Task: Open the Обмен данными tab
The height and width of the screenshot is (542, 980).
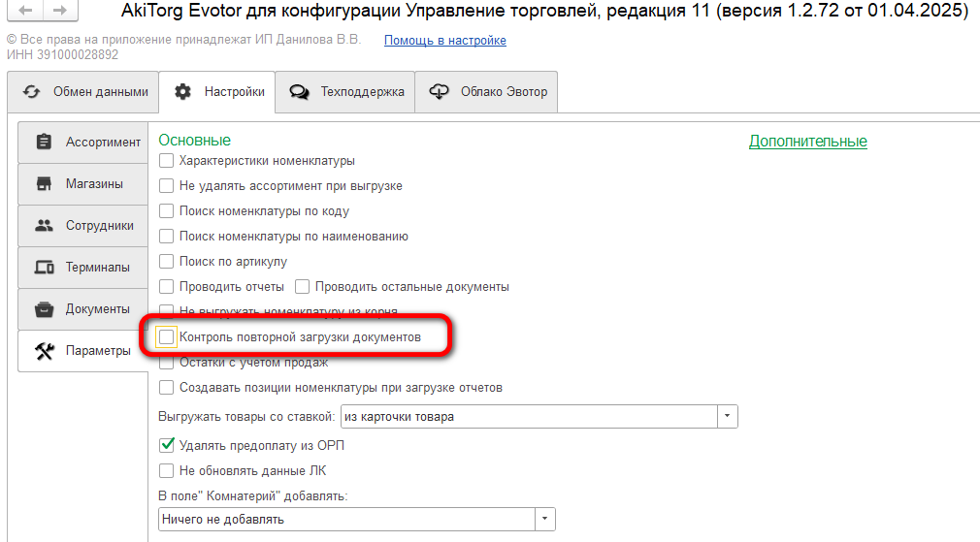Action: tap(83, 92)
